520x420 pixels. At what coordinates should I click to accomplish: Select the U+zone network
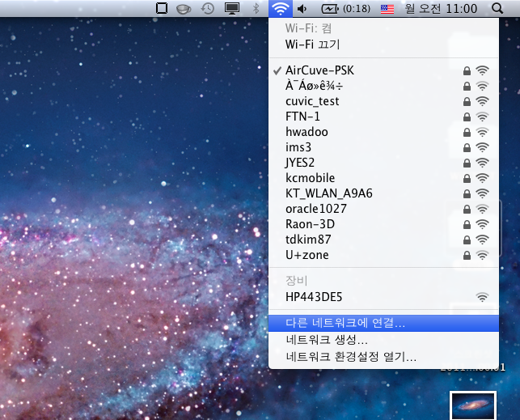[307, 255]
